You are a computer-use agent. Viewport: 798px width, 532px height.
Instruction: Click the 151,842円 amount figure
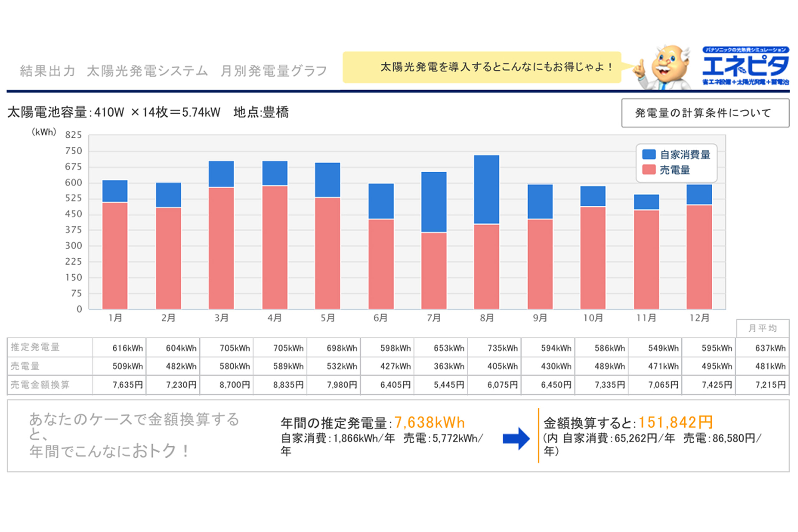pos(675,423)
